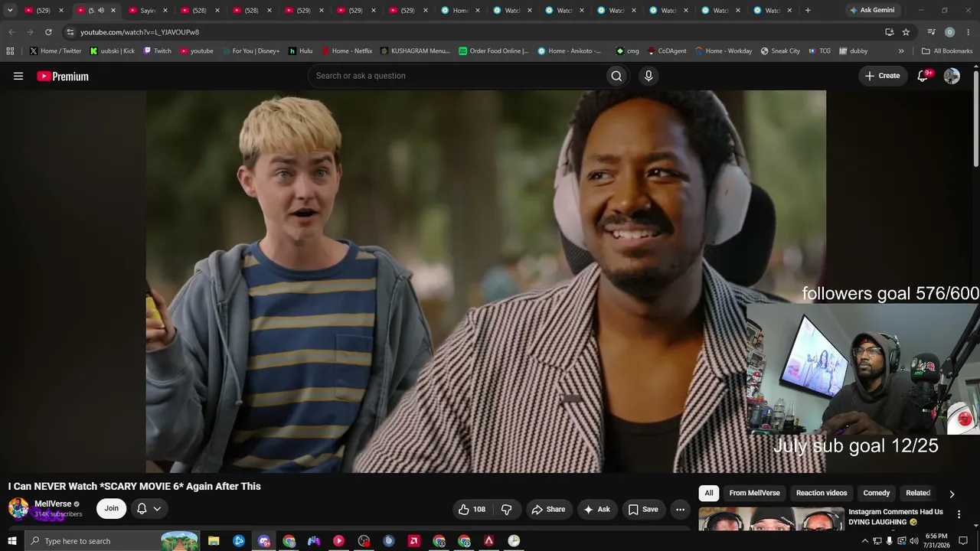The height and width of the screenshot is (551, 980).
Task: Open Instagram Comments video thumbnail
Action: (x=771, y=519)
